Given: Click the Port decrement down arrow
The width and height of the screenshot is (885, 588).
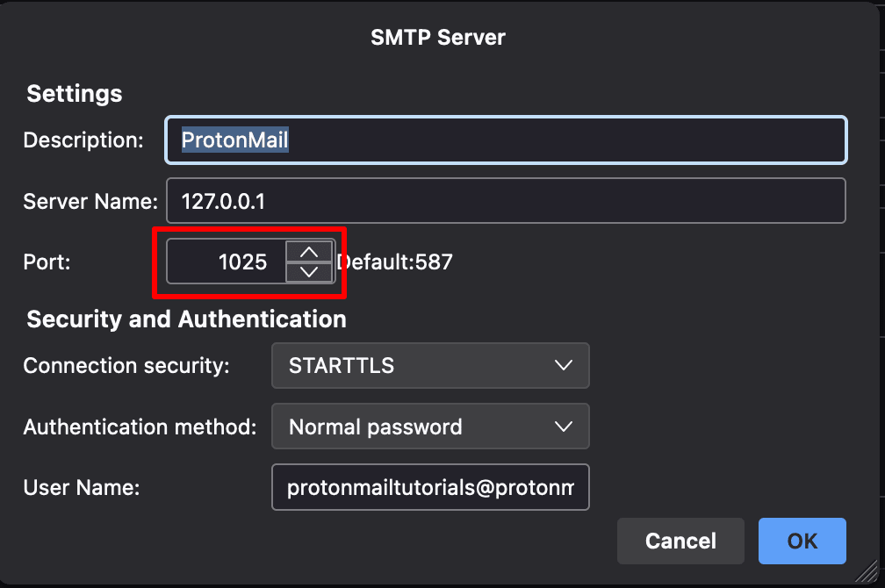Looking at the screenshot, I should pos(309,272).
